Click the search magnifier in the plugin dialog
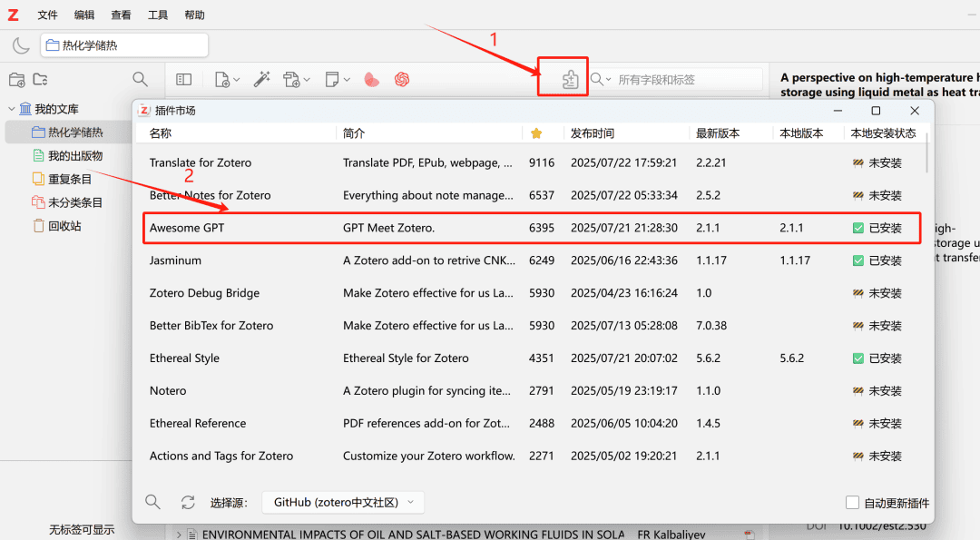 click(152, 501)
